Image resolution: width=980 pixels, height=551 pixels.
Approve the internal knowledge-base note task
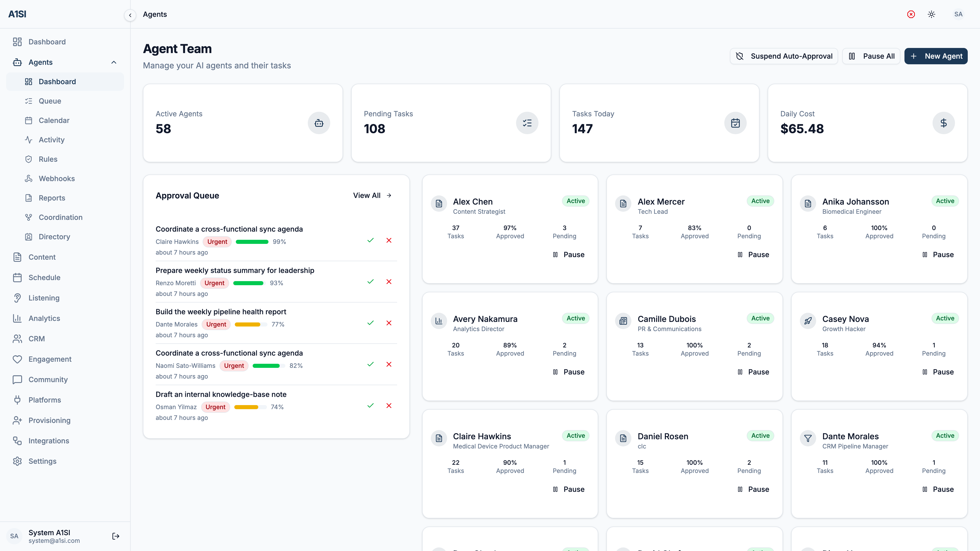[371, 406]
